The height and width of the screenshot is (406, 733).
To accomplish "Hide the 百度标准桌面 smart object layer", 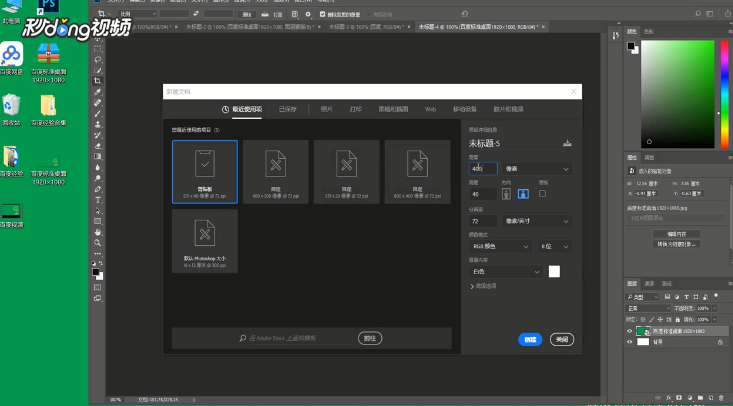I will (x=629, y=331).
